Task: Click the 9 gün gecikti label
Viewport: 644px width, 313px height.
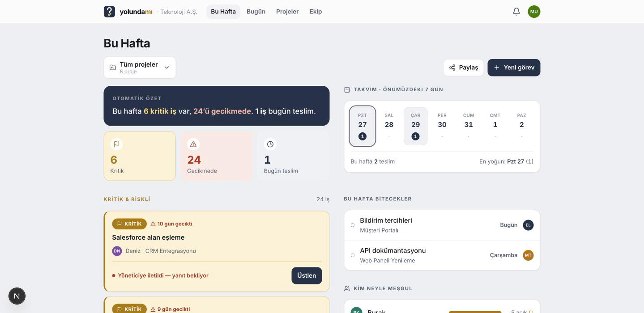Action: pos(170,309)
